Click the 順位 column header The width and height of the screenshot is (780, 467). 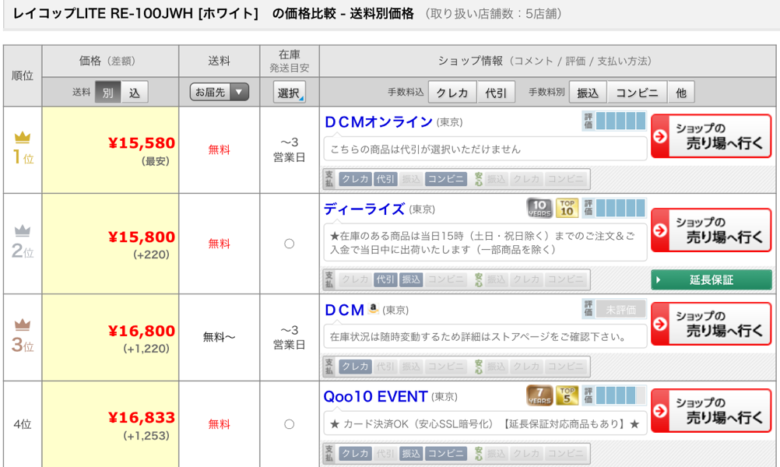tap(22, 76)
